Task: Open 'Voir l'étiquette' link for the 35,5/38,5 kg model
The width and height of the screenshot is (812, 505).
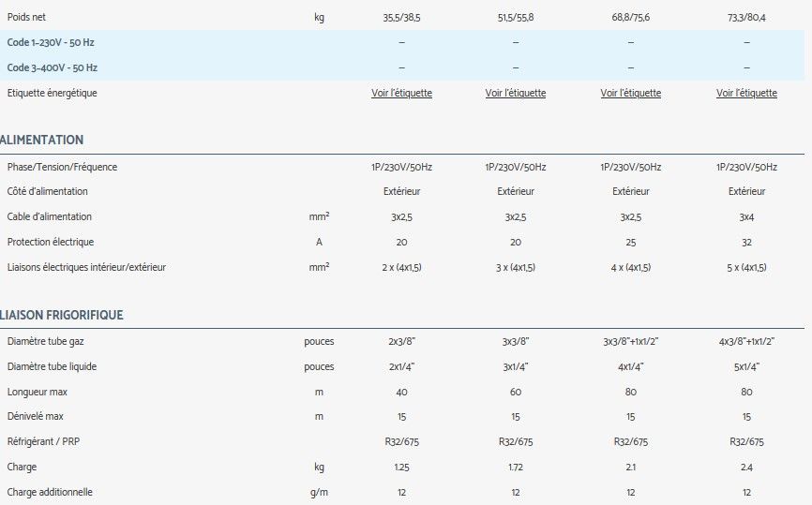Action: click(401, 93)
